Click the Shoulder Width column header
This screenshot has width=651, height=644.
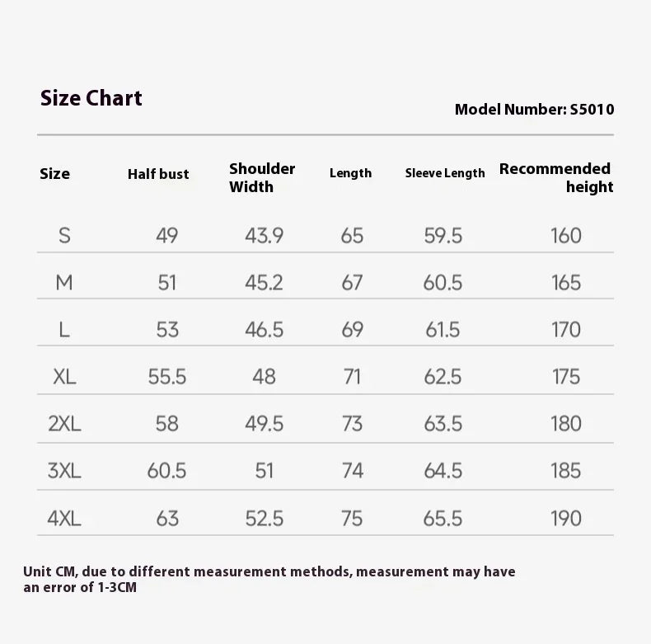[x=262, y=177]
